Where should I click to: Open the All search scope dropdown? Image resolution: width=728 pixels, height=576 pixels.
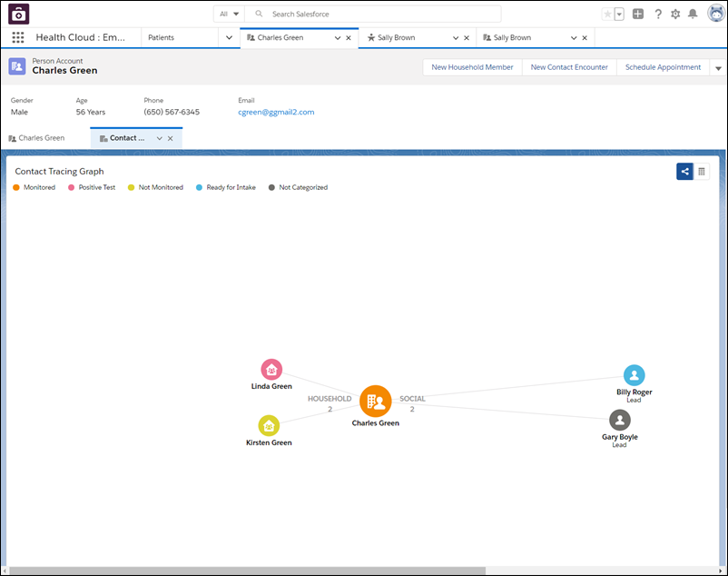(229, 14)
